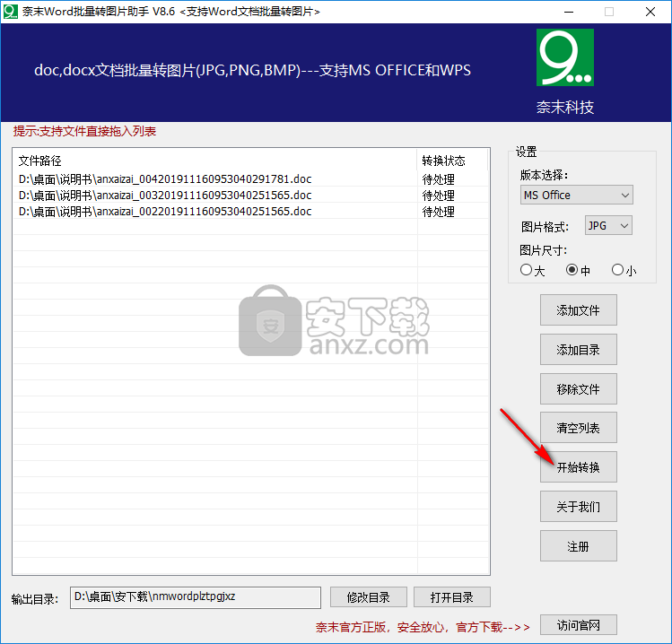The width and height of the screenshot is (672, 644).
Task: Select file row anxaizai_00320191116095304025​1565.doc
Action: [250, 195]
